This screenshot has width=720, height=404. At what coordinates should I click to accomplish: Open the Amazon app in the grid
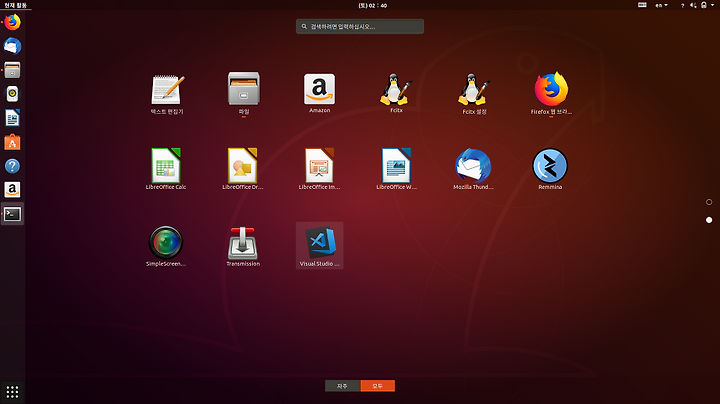pyautogui.click(x=320, y=93)
